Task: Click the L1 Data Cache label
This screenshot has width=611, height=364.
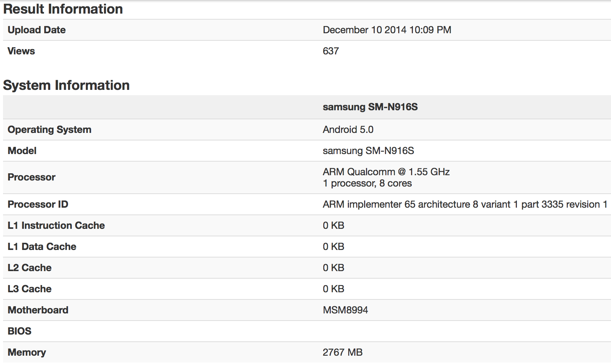Action: coord(42,247)
